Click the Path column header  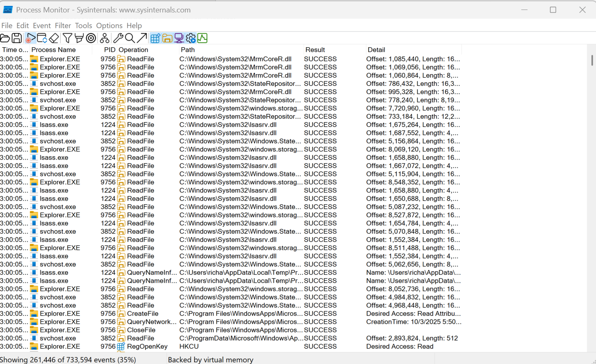(241, 50)
